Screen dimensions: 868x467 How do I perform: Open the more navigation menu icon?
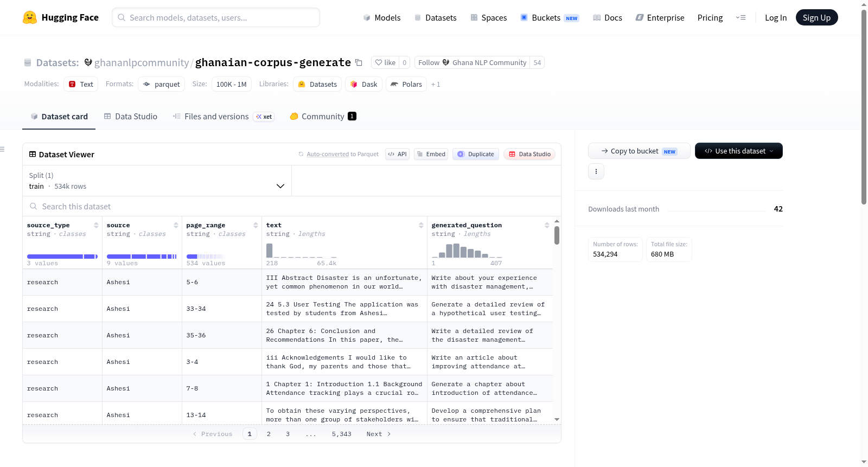pos(741,17)
